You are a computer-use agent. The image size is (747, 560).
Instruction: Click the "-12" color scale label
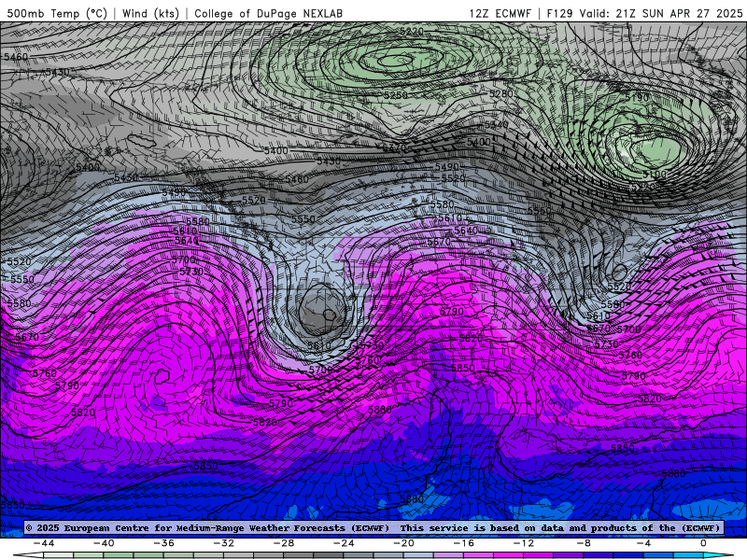(524, 543)
